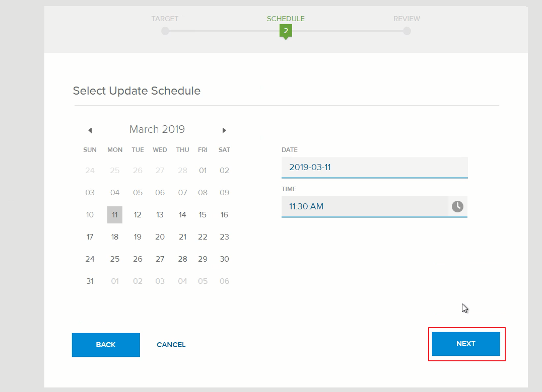Viewport: 542px width, 392px height.
Task: Open the TARGET step label
Action: coord(165,19)
